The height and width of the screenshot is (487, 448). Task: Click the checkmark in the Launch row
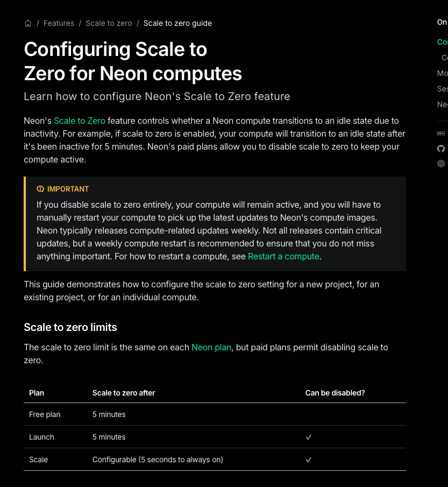pos(308,437)
